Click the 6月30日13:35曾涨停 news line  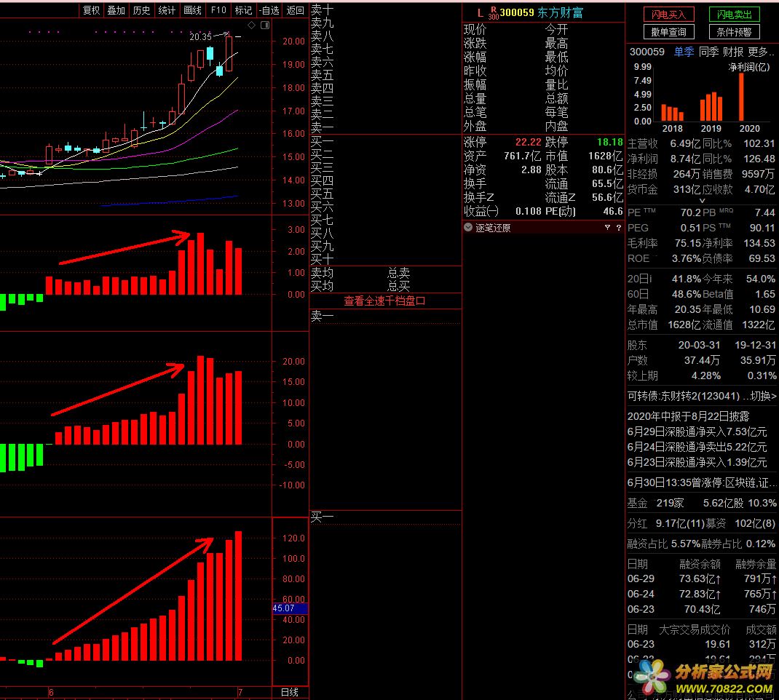pyautogui.click(x=702, y=483)
